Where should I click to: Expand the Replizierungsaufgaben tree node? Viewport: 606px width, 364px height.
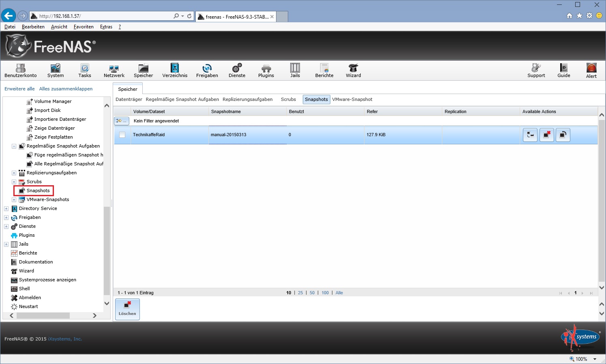[14, 173]
